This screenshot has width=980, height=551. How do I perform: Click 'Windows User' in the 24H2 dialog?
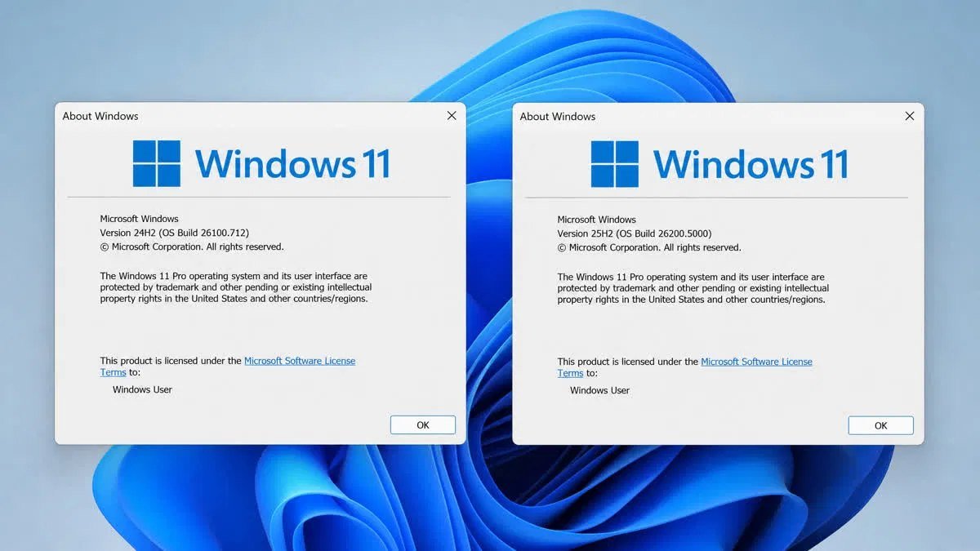click(142, 389)
